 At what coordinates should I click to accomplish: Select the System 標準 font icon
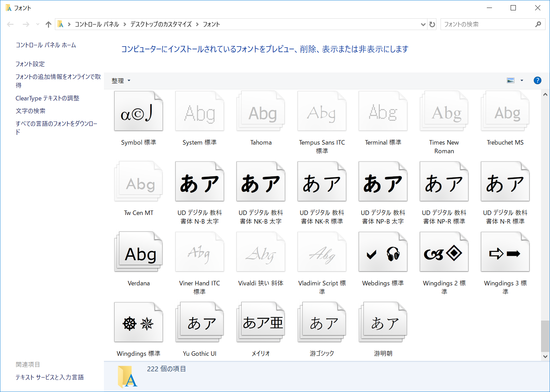200,111
